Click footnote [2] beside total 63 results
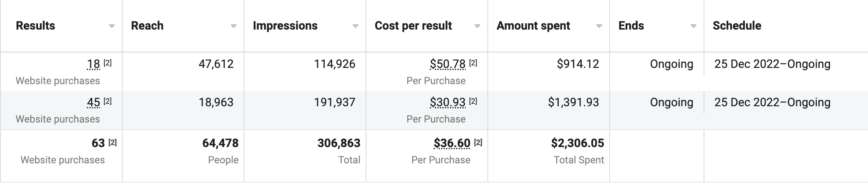This screenshot has height=185, width=868. (112, 142)
